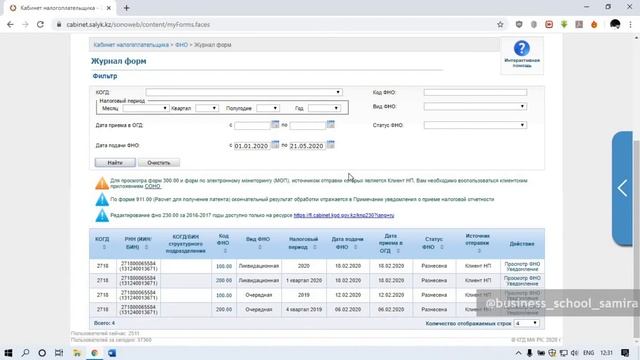The height and width of the screenshot is (360, 640).
Task: Open new browser tab
Action: 127,8
